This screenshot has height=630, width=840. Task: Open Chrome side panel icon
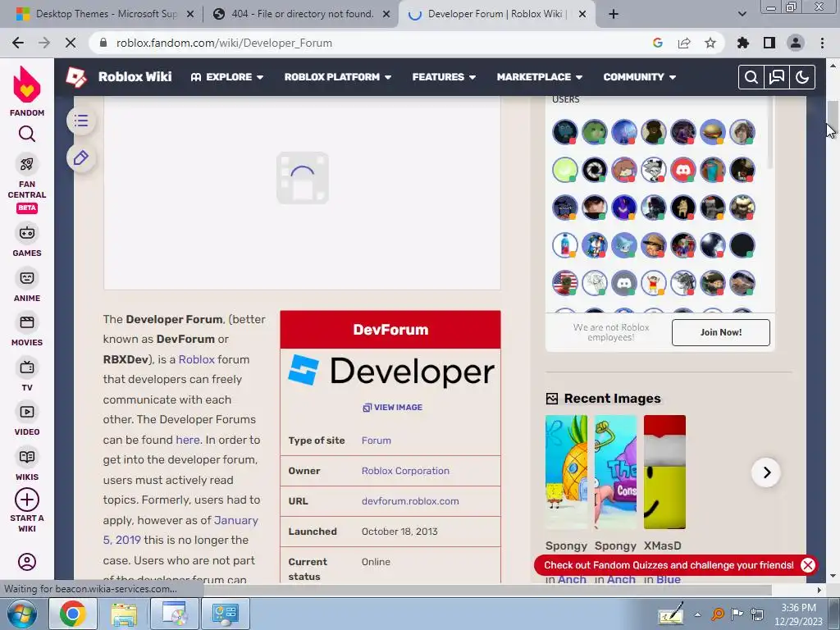[769, 43]
